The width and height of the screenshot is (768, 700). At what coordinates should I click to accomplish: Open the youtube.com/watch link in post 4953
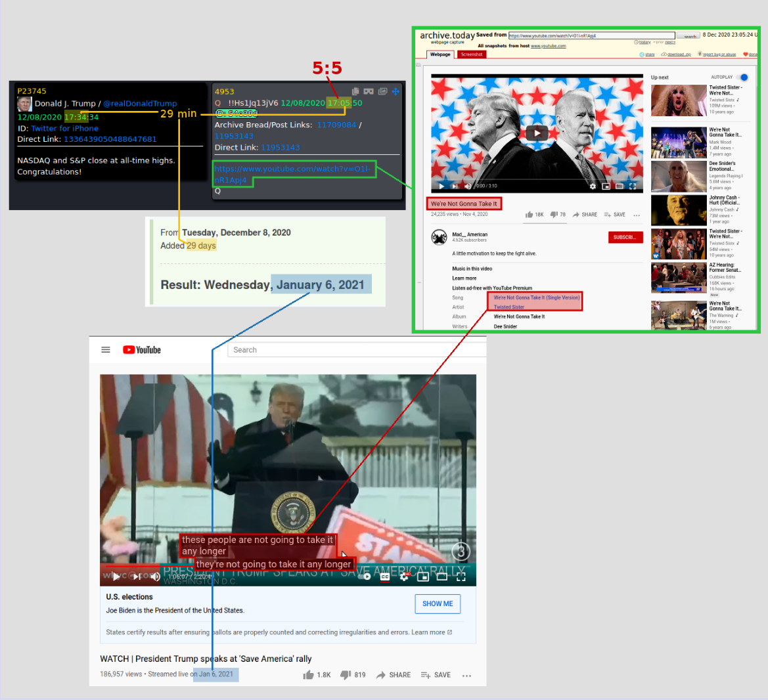(292, 174)
